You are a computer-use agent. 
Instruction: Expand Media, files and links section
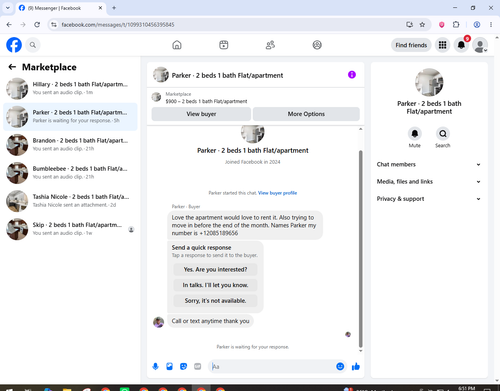[429, 182]
